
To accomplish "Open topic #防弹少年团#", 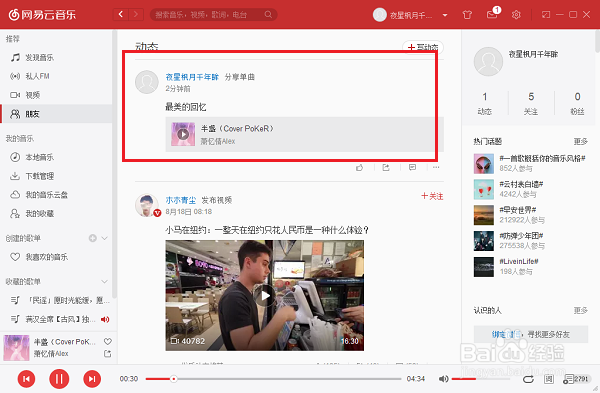I will pyautogui.click(x=521, y=235).
